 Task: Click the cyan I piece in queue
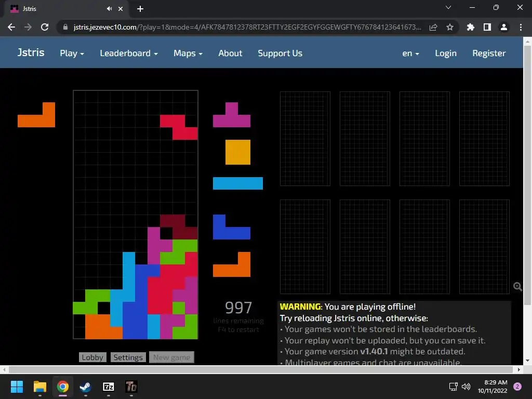click(x=238, y=183)
